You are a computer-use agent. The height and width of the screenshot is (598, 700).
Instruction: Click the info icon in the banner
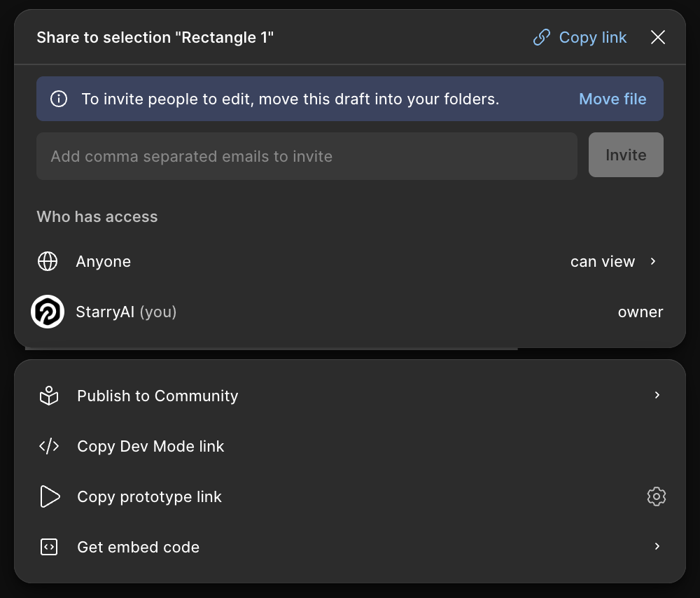point(59,99)
